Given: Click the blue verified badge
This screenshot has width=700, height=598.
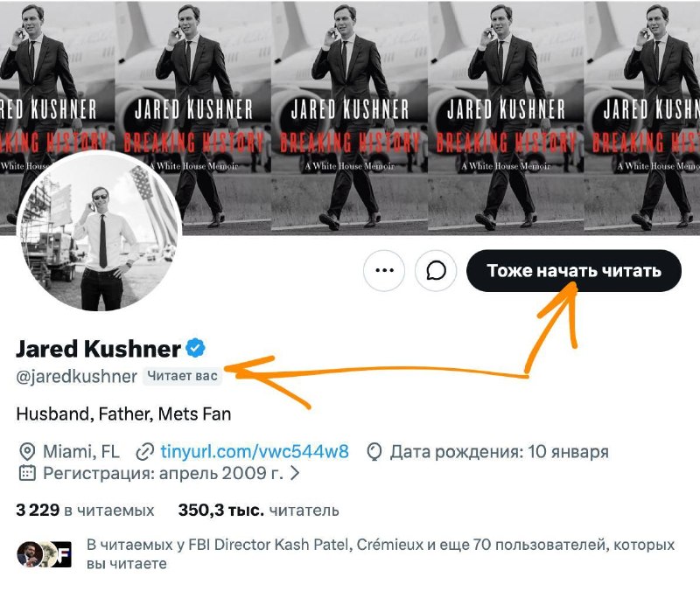Looking at the screenshot, I should pos(195,348).
